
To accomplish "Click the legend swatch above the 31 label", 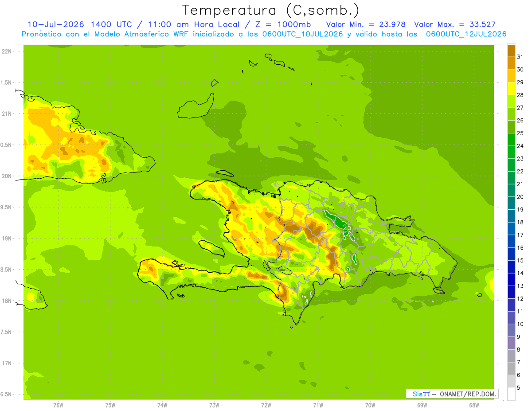I will pyautogui.click(x=511, y=51).
